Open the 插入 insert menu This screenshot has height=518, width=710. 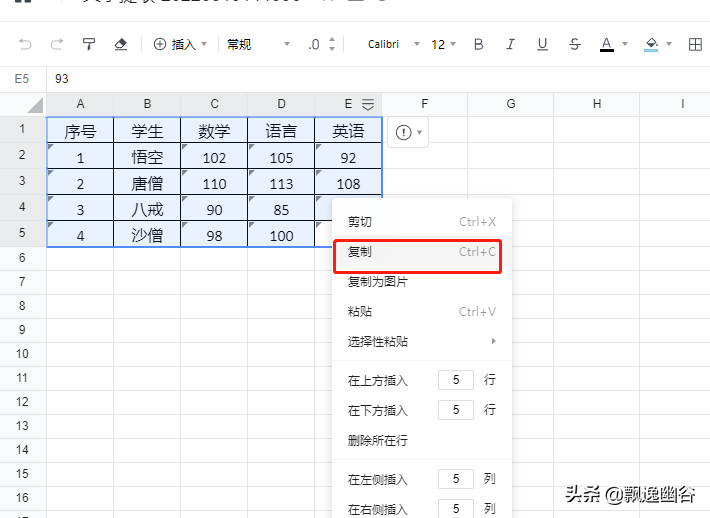point(180,44)
